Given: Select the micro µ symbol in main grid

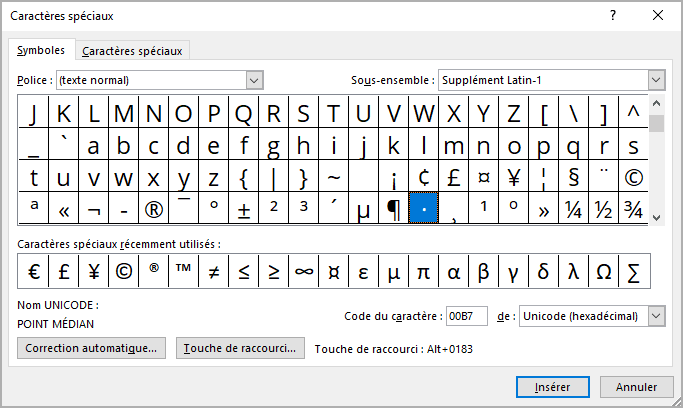Looking at the screenshot, I should click(x=364, y=208).
